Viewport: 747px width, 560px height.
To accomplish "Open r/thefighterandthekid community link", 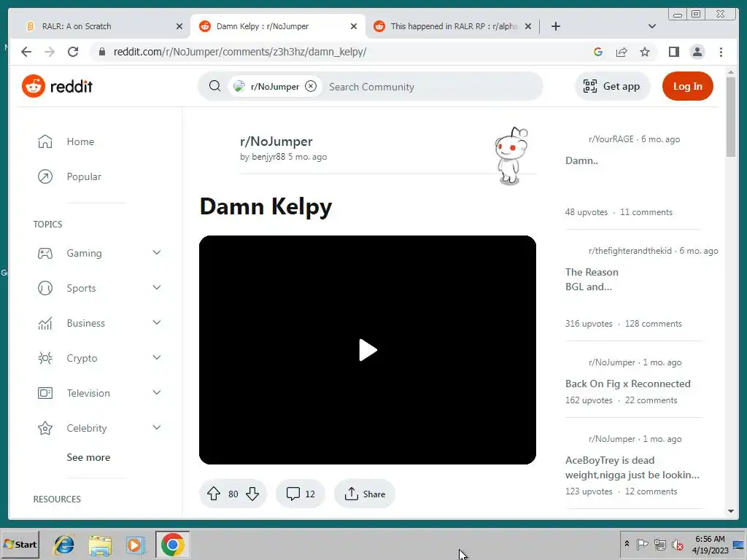I will (630, 251).
